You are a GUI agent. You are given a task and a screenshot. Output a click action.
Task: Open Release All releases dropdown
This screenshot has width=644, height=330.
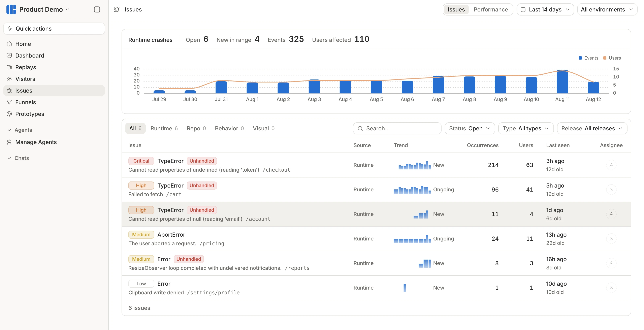[592, 128]
